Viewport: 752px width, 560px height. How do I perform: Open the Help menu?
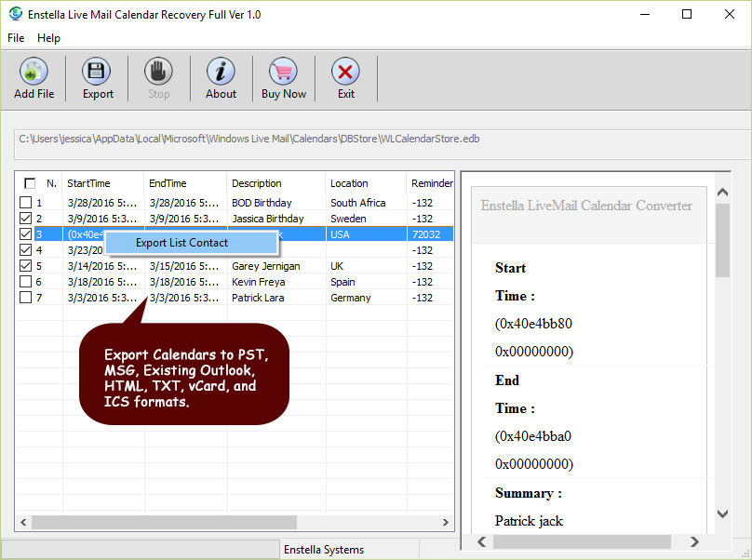tap(48, 38)
